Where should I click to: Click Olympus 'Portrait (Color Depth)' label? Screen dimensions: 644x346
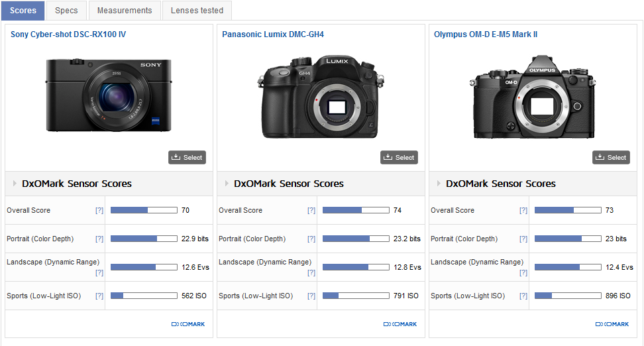464,239
